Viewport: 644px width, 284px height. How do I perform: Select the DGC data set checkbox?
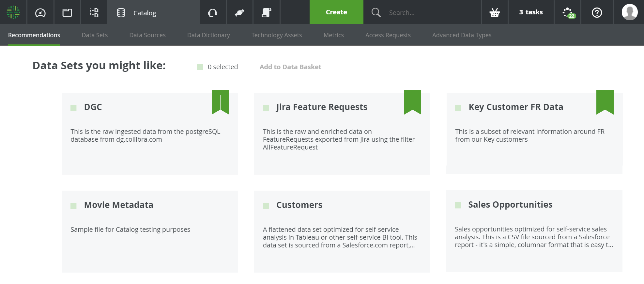point(73,108)
